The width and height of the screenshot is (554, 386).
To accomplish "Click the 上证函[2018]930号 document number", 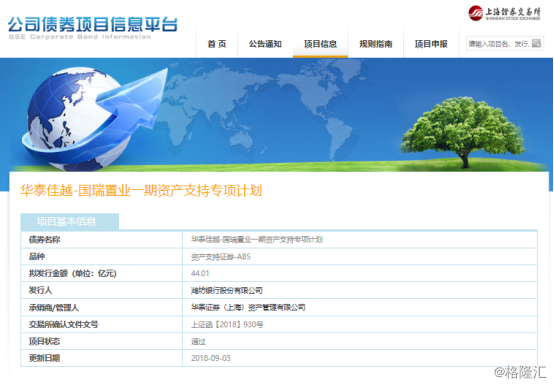I will [227, 325].
